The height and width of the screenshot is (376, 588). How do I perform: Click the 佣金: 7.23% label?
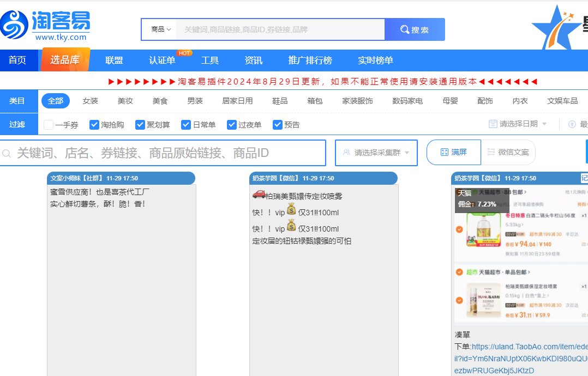click(477, 204)
